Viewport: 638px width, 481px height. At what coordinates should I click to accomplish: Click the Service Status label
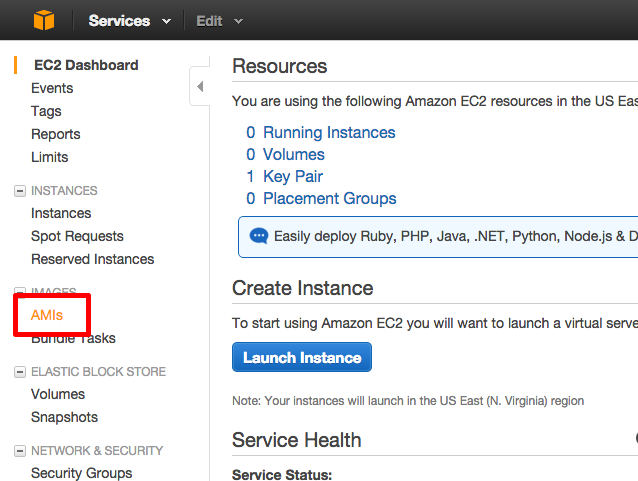282,475
